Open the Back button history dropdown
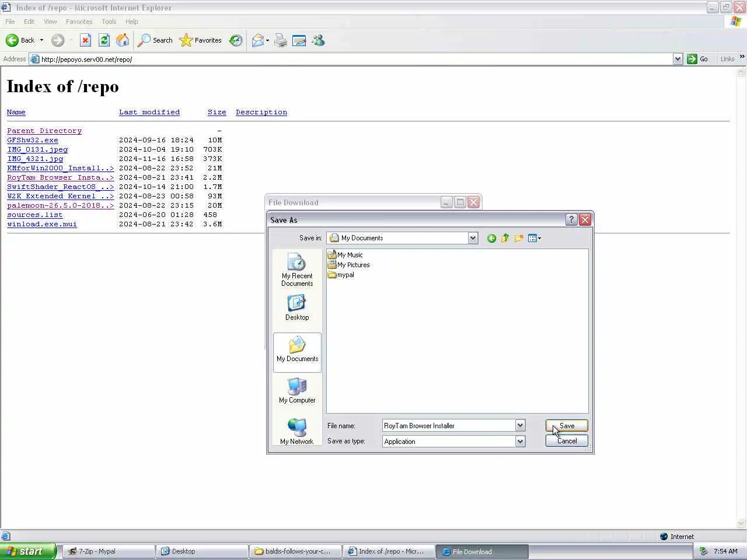This screenshot has height=560, width=747. click(x=41, y=40)
